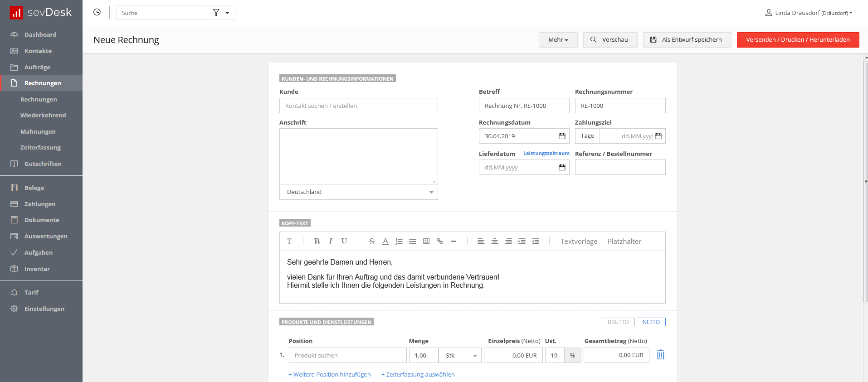Open the Deutschland country dropdown
This screenshot has height=382, width=868.
358,192
